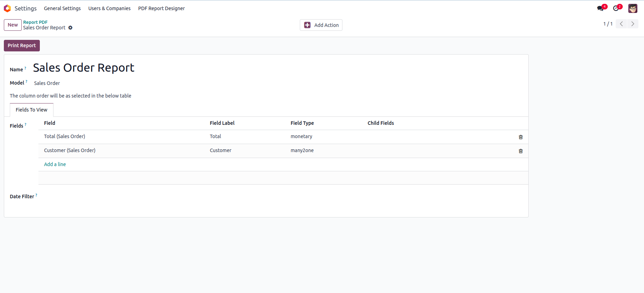Click Add a line link
644x293 pixels.
pos(55,164)
